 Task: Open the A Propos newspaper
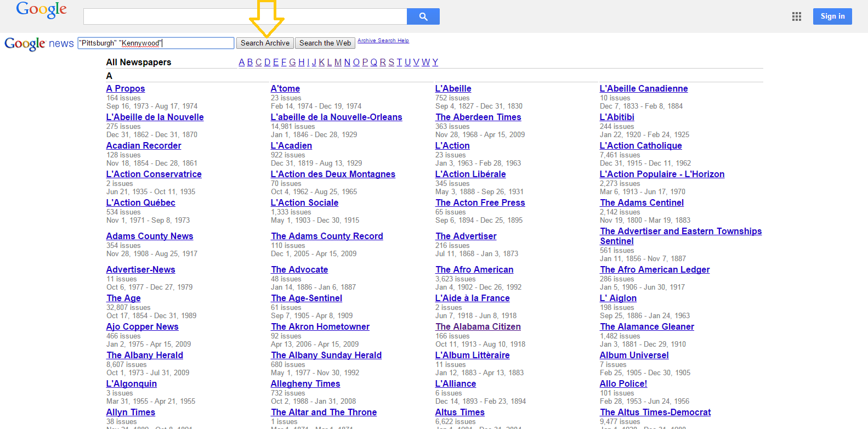click(x=126, y=89)
